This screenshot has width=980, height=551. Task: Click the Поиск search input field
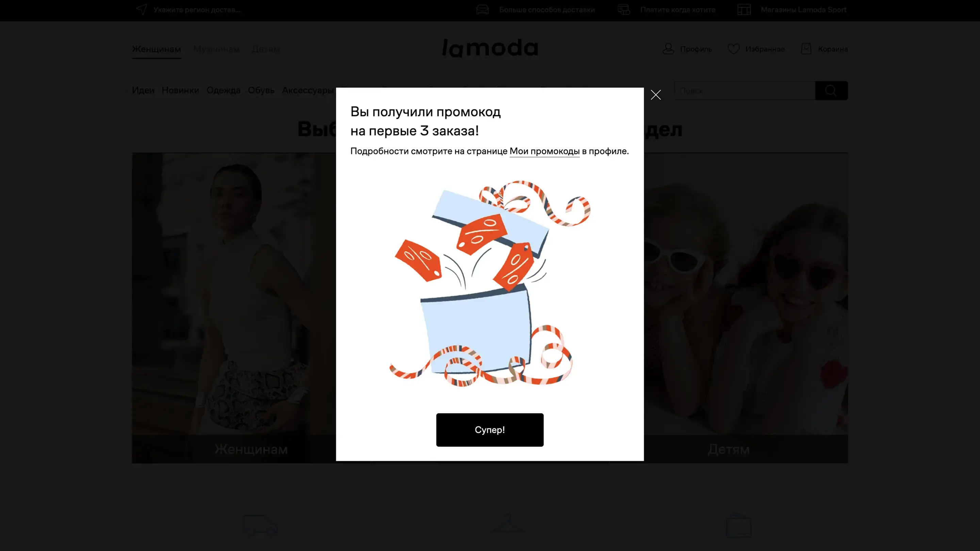pyautogui.click(x=745, y=90)
